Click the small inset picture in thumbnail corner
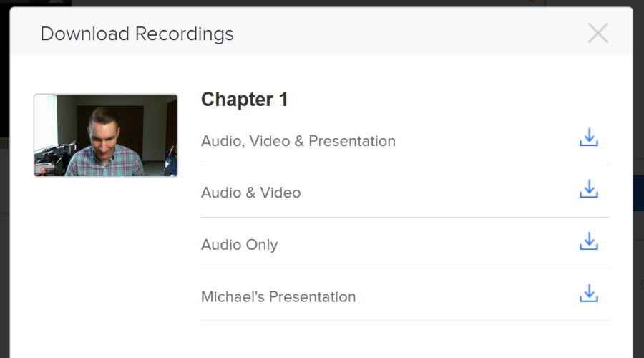The image size is (644, 358). pyautogui.click(x=45, y=170)
